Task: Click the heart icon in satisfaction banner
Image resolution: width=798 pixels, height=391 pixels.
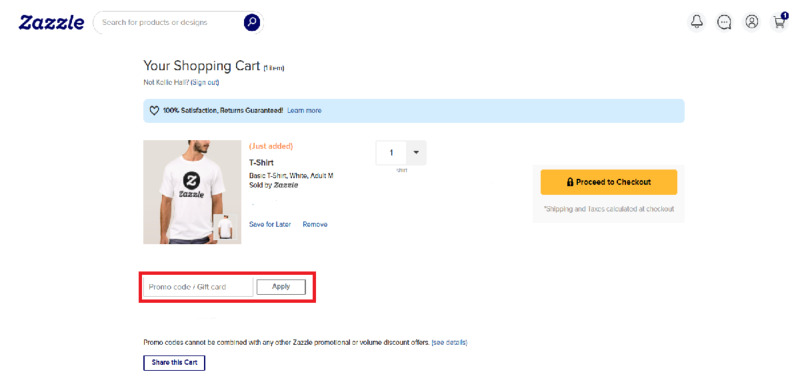Action: coord(154,110)
